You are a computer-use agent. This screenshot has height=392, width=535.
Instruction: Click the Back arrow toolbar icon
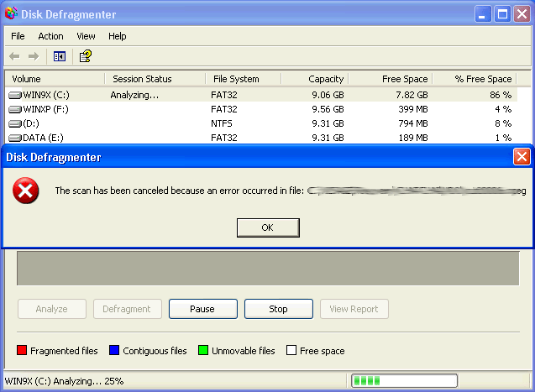click(x=14, y=56)
